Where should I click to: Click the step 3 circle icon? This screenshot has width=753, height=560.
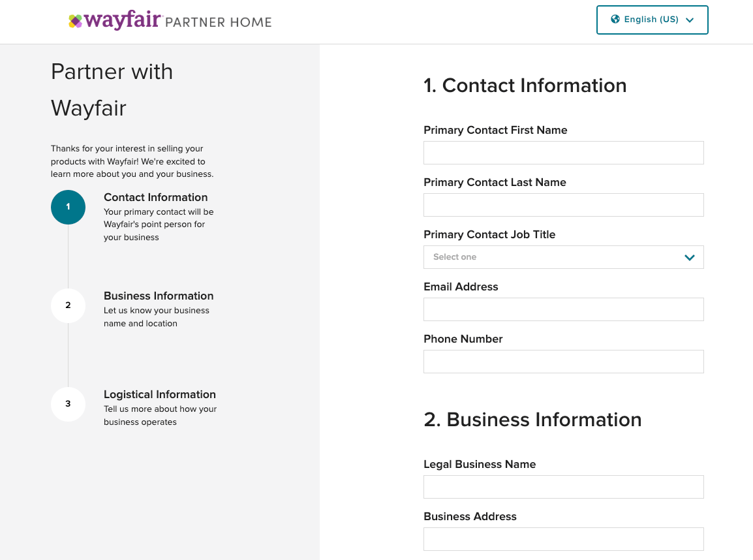pos(68,404)
